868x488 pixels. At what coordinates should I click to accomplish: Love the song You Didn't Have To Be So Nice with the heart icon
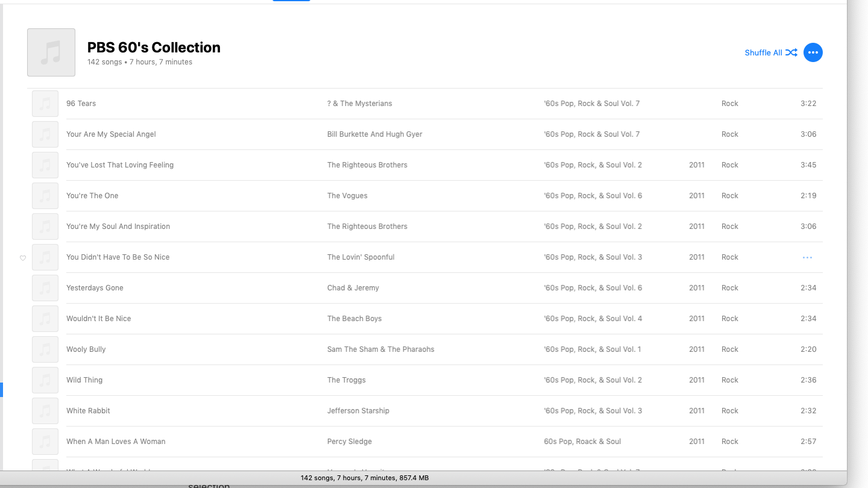point(23,258)
